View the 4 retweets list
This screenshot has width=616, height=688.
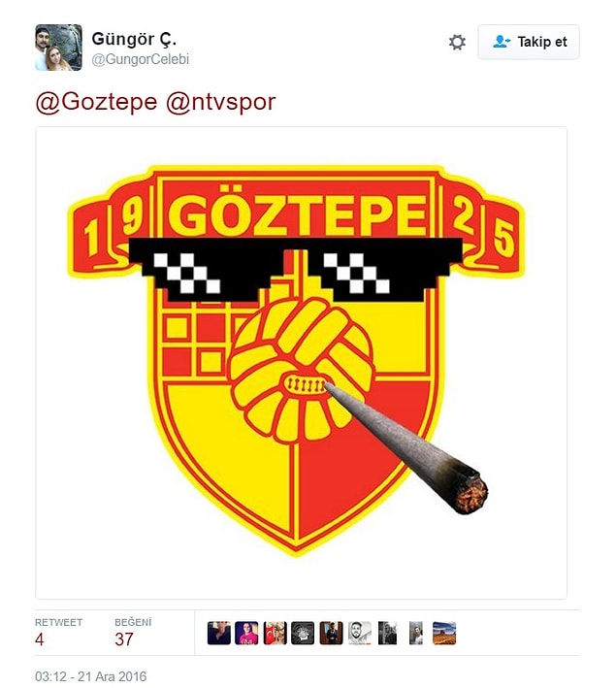click(58, 633)
